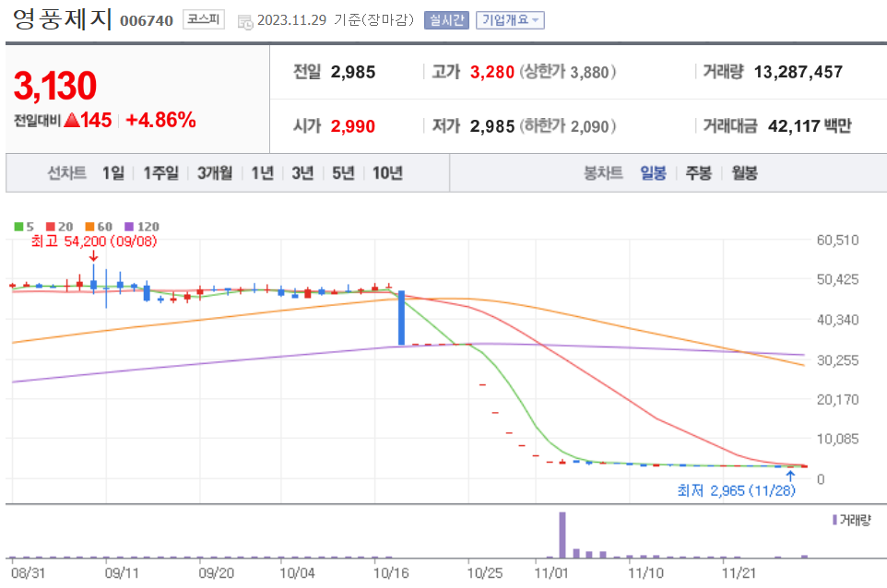
Task: Click the 10/25 date axis label
Action: tap(485, 573)
